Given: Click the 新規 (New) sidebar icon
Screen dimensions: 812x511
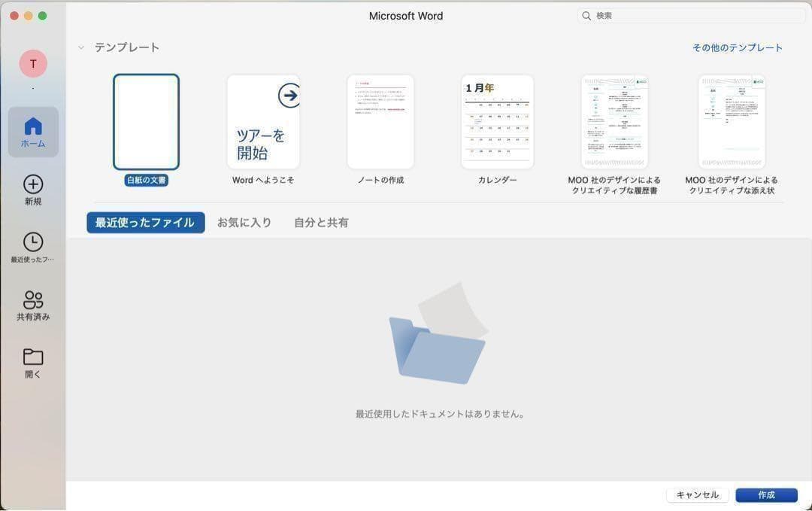Looking at the screenshot, I should tap(33, 188).
